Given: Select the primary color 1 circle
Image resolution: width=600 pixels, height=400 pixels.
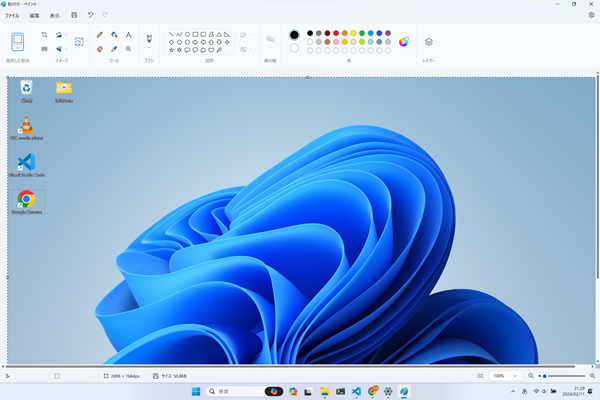Looking at the screenshot, I should coord(294,35).
